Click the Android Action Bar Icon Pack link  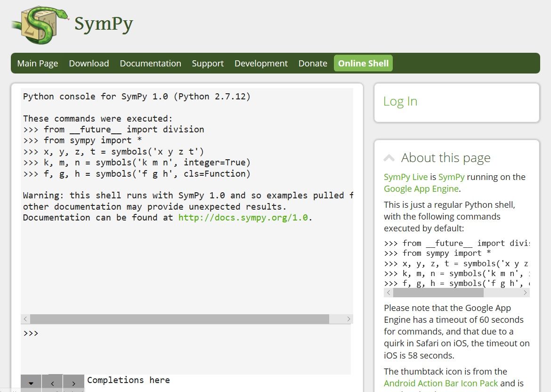click(440, 383)
